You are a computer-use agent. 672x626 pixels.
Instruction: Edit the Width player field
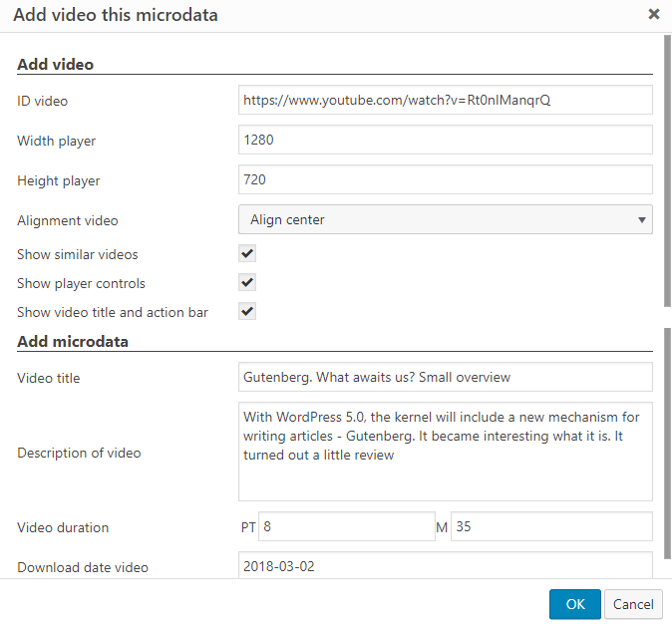coord(446,140)
